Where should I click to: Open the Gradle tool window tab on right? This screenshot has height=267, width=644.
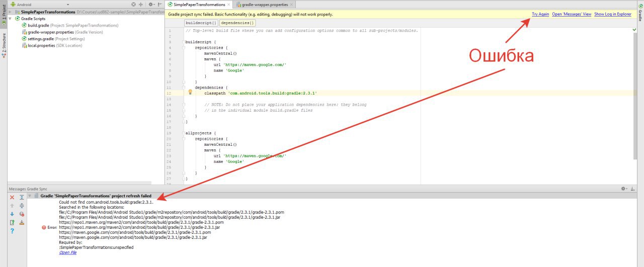point(640,13)
